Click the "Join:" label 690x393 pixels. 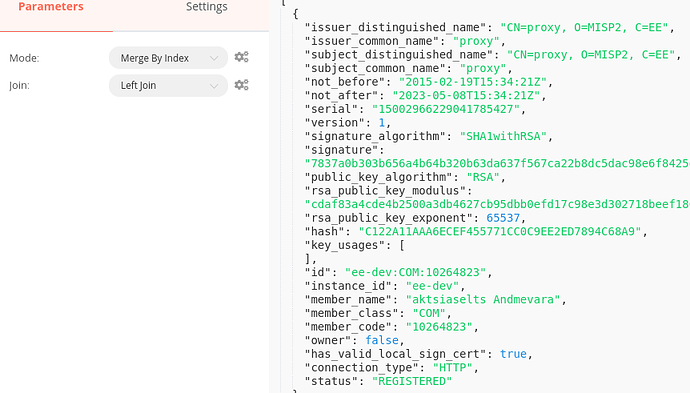click(19, 85)
